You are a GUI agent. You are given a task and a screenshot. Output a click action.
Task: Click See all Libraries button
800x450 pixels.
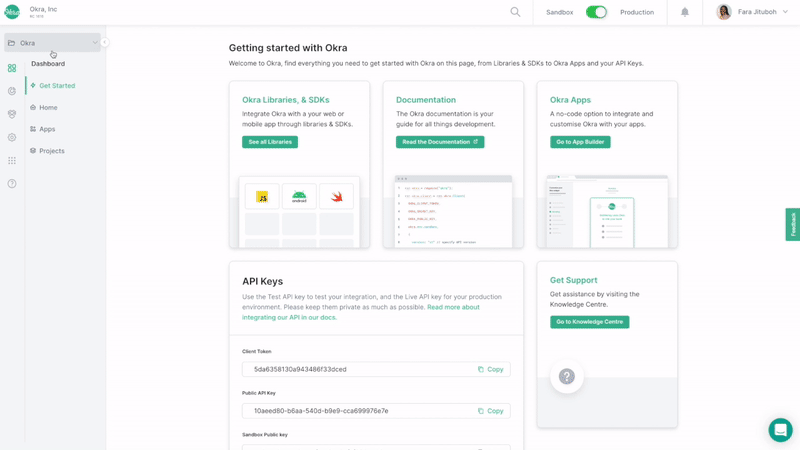pyautogui.click(x=270, y=142)
